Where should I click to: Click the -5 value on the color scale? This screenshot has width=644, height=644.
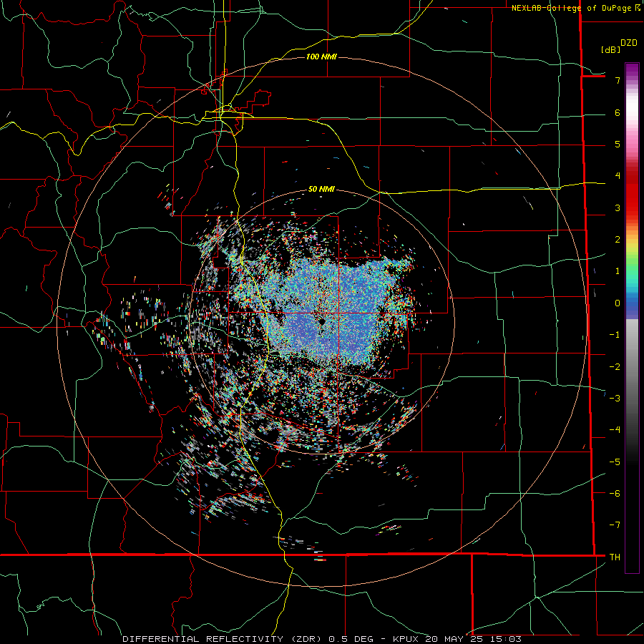click(x=615, y=462)
